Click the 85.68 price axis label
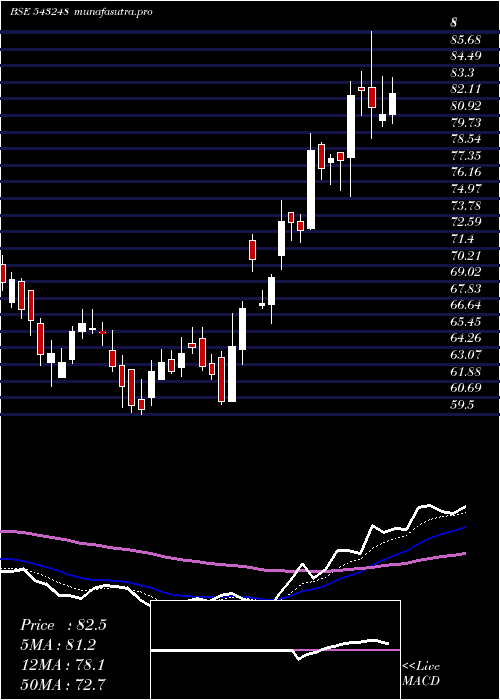Image resolution: width=500 pixels, height=700 pixels. [466, 40]
